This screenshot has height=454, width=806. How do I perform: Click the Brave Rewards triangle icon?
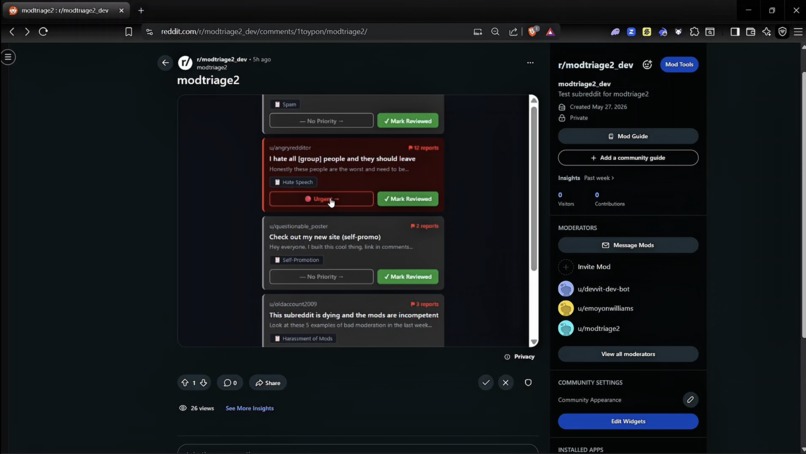(550, 32)
